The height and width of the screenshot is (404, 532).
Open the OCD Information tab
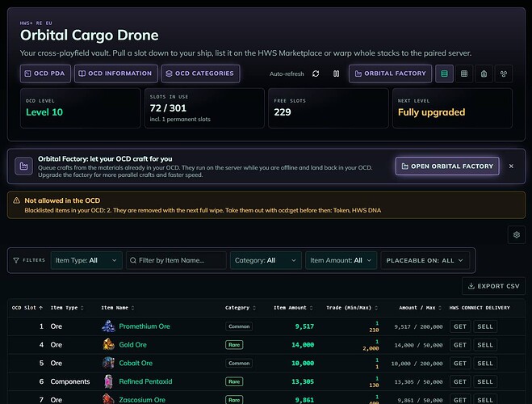[x=116, y=74]
